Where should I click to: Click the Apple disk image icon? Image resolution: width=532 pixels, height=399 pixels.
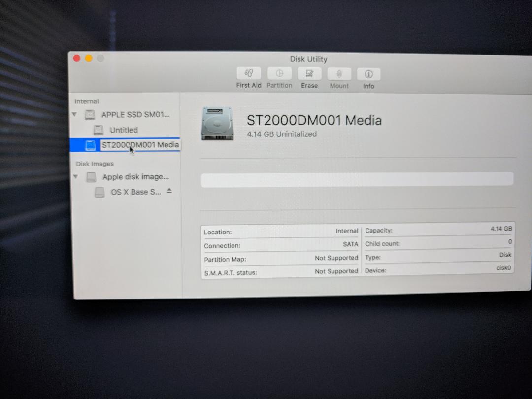point(91,177)
